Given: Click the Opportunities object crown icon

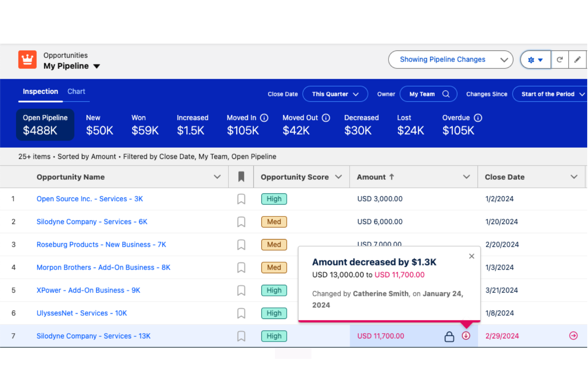Looking at the screenshot, I should (x=27, y=60).
